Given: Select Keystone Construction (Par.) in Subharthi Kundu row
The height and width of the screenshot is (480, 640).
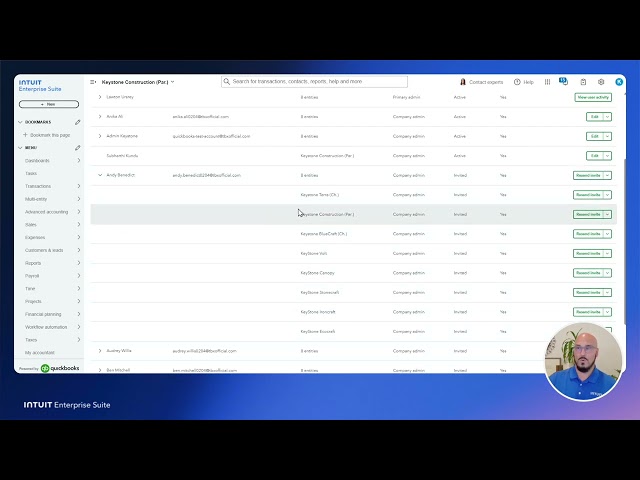Looking at the screenshot, I should click(327, 156).
